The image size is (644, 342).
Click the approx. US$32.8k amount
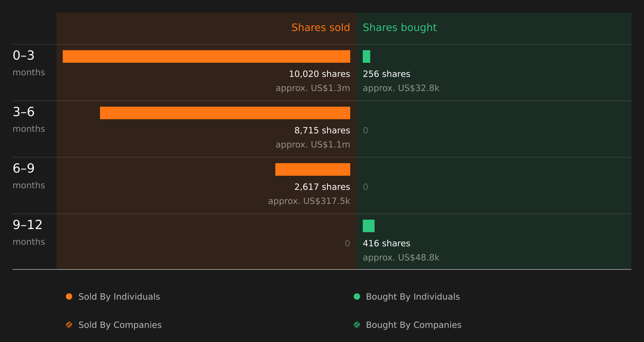[401, 88]
